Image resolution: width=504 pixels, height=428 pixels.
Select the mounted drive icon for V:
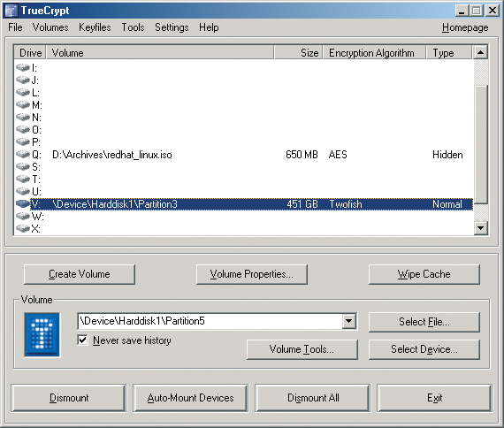tap(23, 204)
